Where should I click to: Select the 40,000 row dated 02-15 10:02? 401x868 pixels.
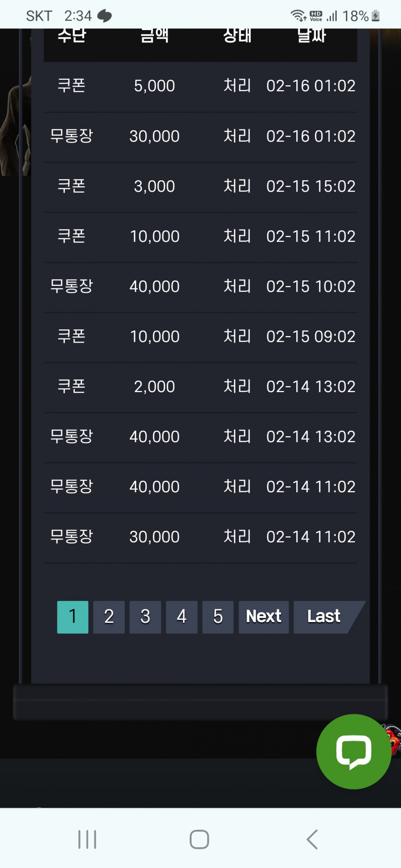pos(200,287)
